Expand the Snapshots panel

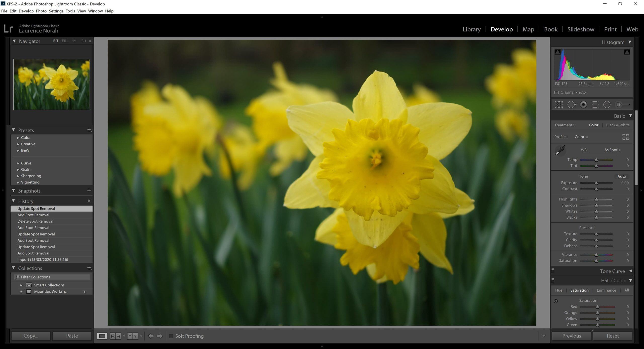(14, 191)
